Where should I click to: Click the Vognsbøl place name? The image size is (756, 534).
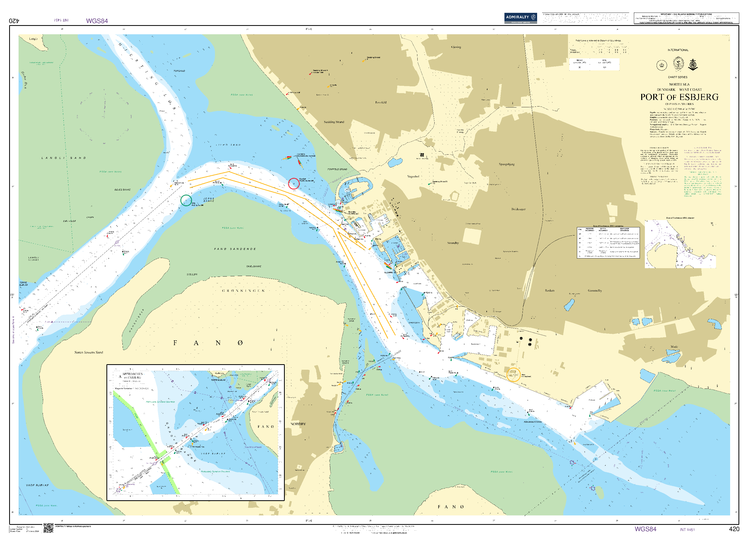coord(413,176)
